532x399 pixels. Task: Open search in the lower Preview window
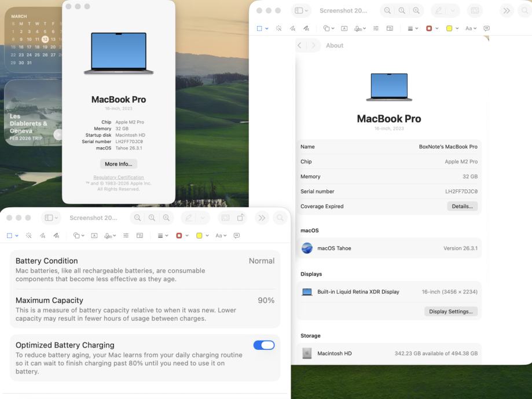pos(280,218)
